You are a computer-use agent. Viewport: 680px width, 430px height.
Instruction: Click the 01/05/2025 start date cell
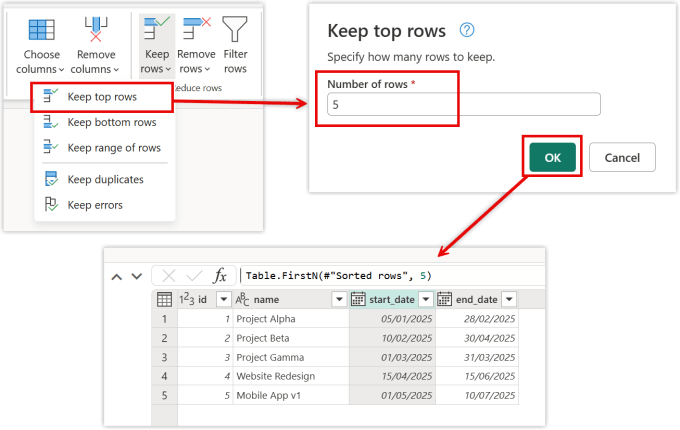[392, 395]
